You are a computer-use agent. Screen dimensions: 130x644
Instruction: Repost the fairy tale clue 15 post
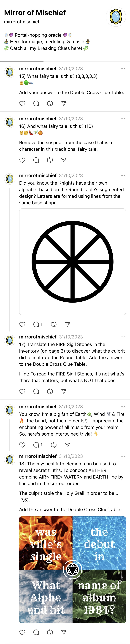[50, 104]
